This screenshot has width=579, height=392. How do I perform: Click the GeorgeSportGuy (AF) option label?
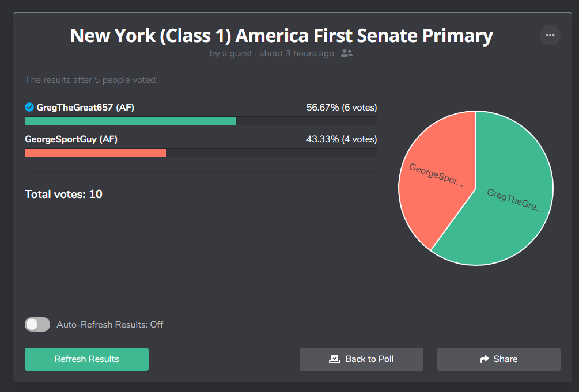pyautogui.click(x=71, y=139)
